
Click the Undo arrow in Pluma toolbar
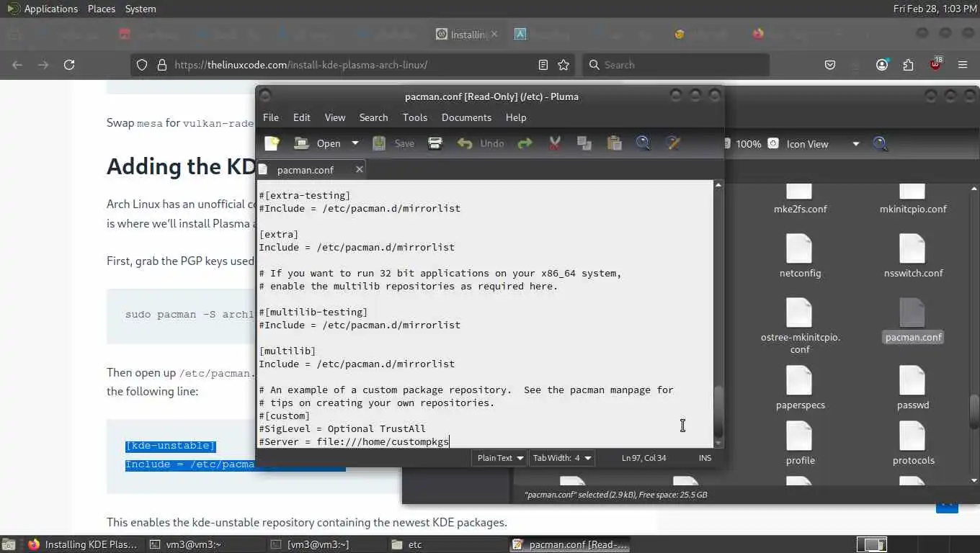coord(465,143)
